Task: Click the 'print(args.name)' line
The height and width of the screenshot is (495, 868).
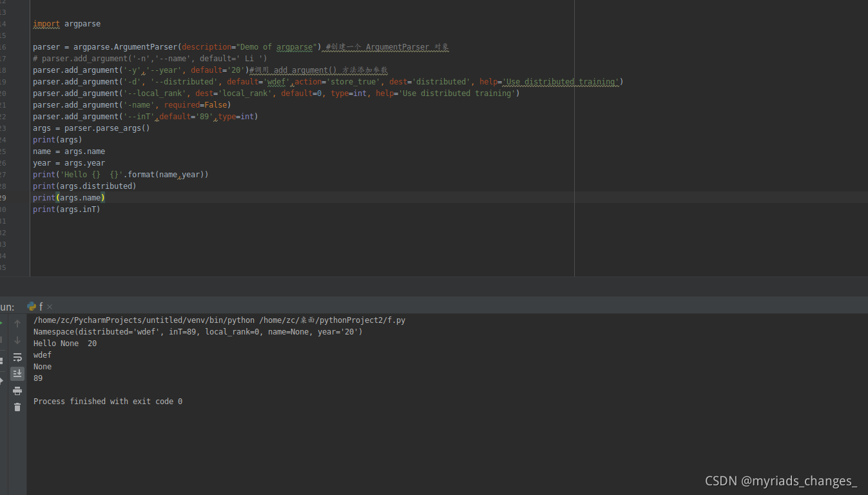Action: [69, 198]
